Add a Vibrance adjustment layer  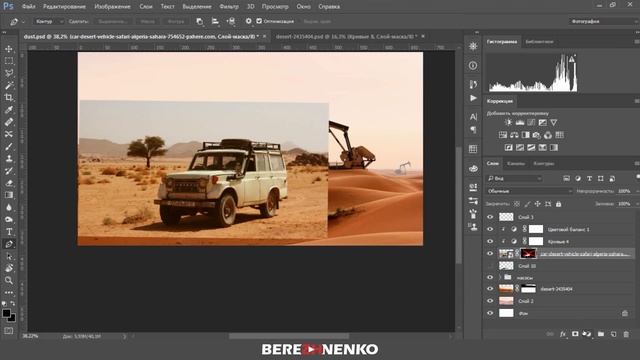554,122
